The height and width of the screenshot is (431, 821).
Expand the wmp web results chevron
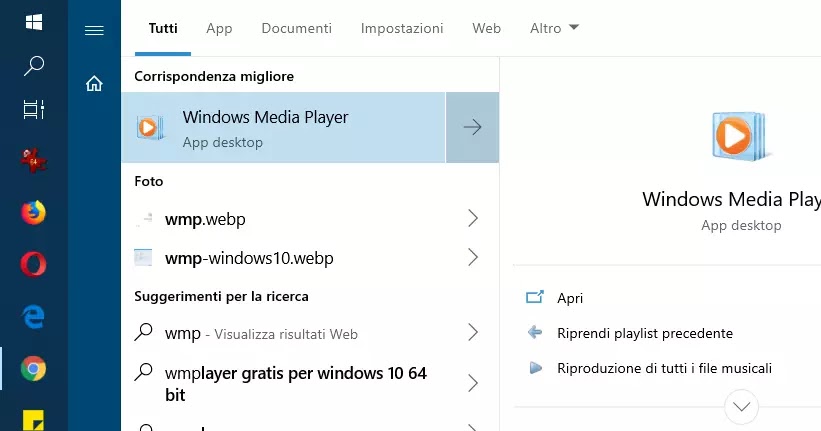click(473, 332)
